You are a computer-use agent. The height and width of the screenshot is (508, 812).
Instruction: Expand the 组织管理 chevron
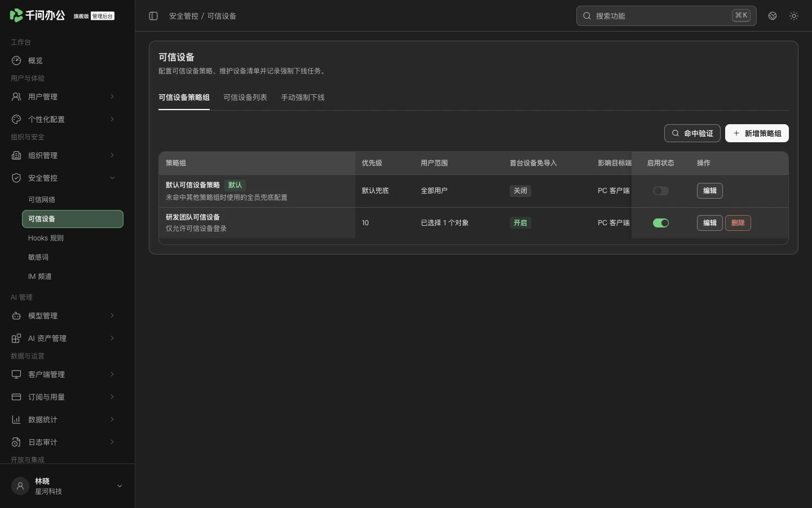pyautogui.click(x=112, y=155)
